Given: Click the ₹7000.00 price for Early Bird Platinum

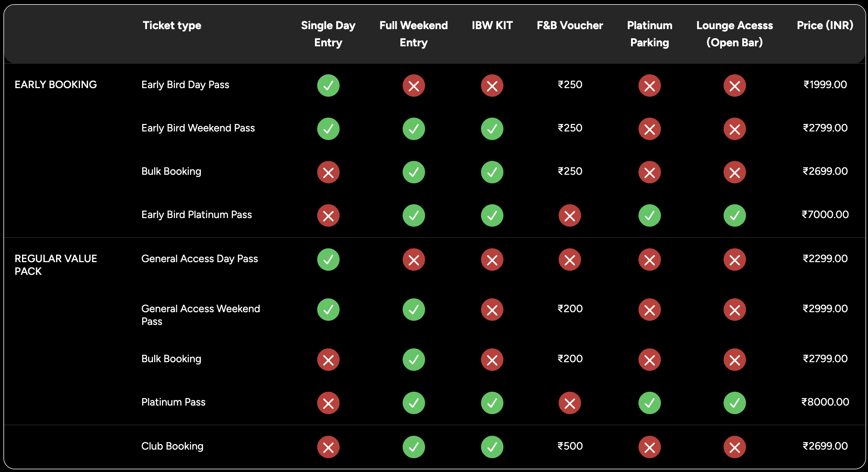Looking at the screenshot, I should [825, 215].
